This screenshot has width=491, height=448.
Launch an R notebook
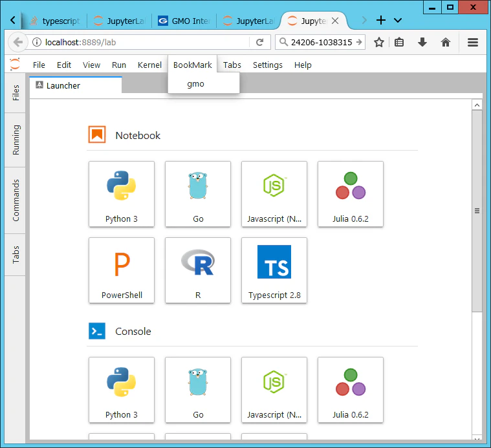tap(198, 270)
